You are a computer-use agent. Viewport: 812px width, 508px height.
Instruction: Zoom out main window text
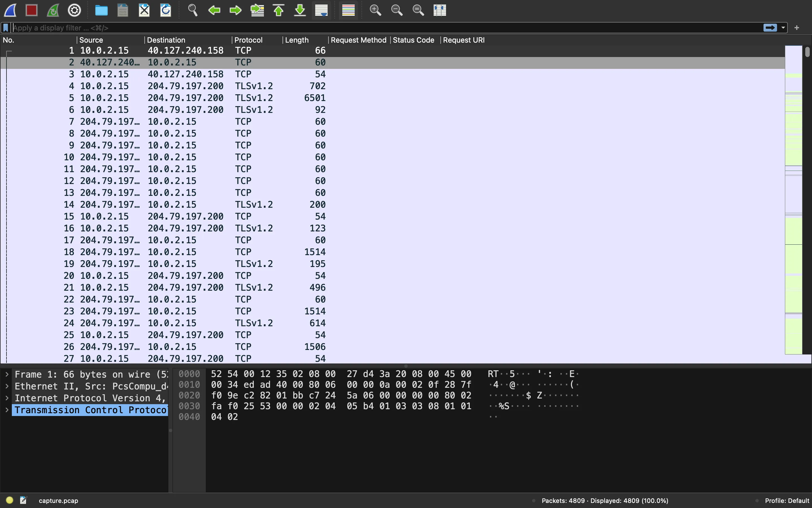point(397,10)
